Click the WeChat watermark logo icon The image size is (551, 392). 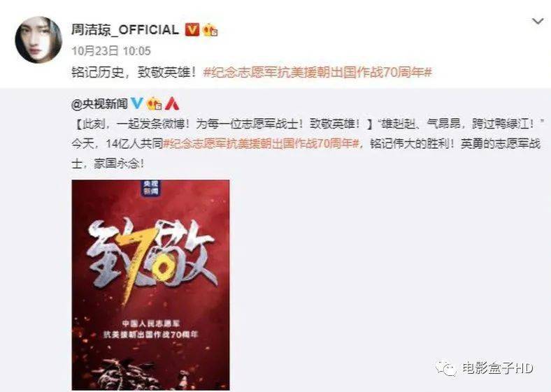tap(446, 368)
